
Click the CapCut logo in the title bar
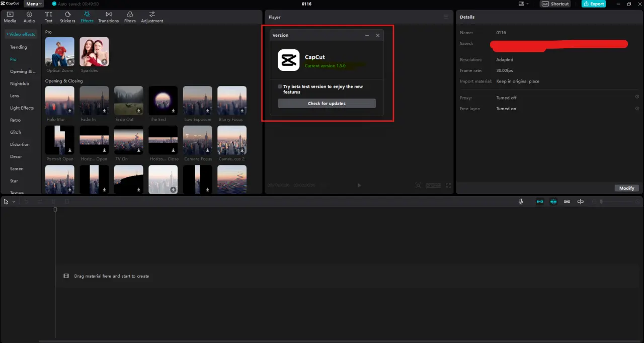point(10,4)
